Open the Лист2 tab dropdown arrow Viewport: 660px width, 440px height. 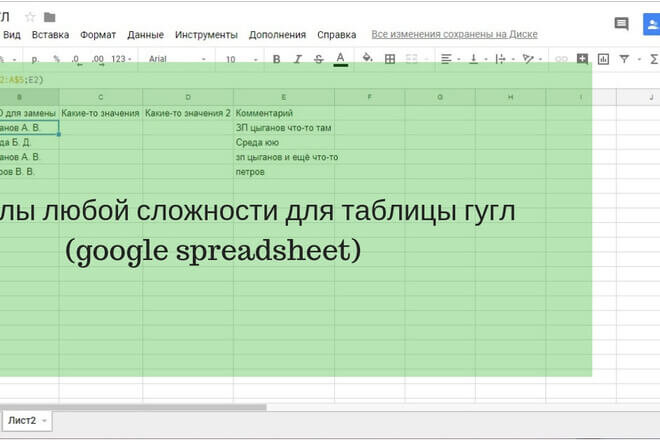tap(44, 421)
